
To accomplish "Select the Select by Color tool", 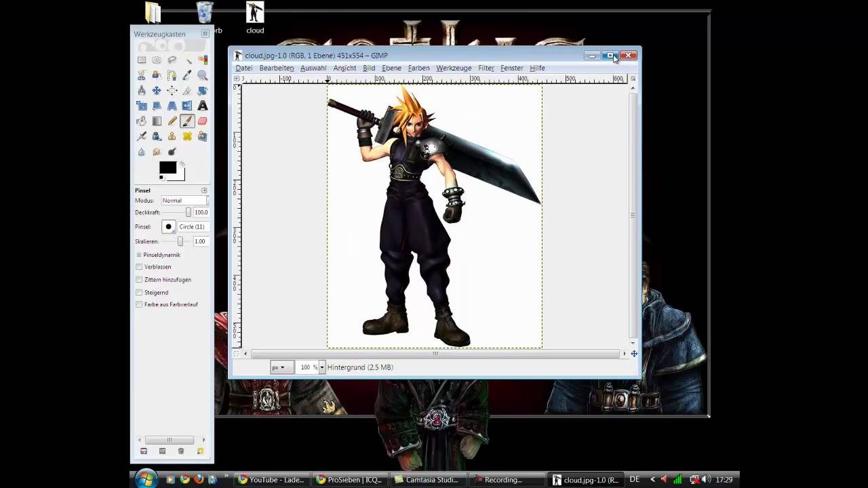I will pos(203,60).
